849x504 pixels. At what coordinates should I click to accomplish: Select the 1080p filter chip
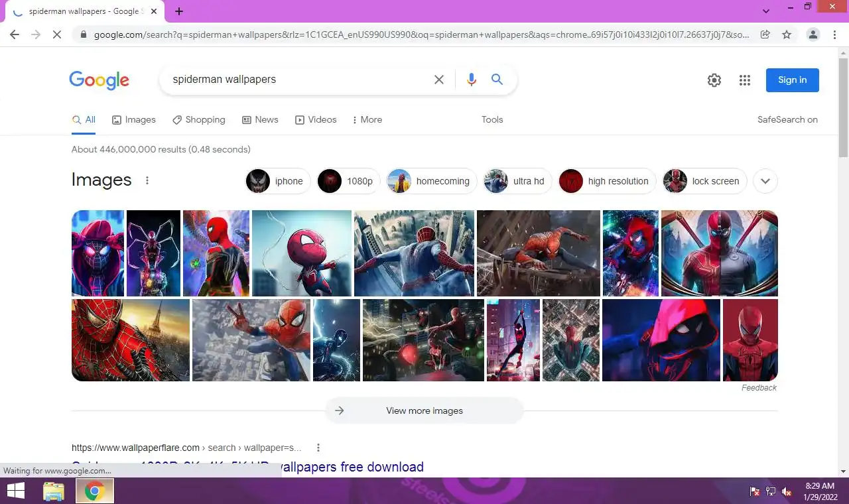pos(349,181)
